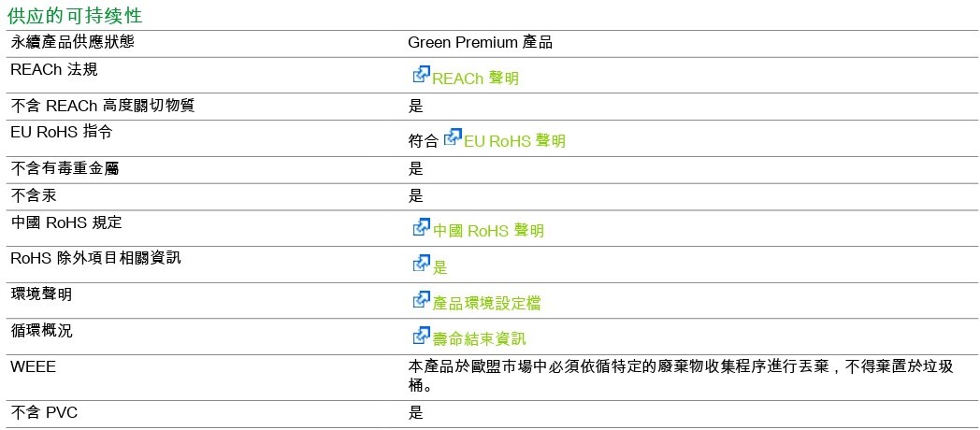Open the 產品環境設定檔 link

click(486, 304)
